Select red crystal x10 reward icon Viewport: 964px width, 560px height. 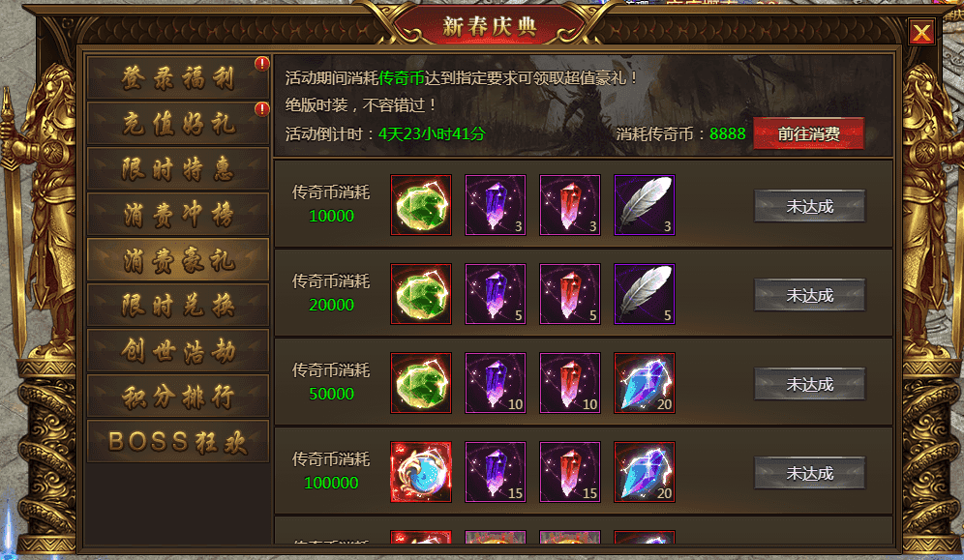click(570, 383)
